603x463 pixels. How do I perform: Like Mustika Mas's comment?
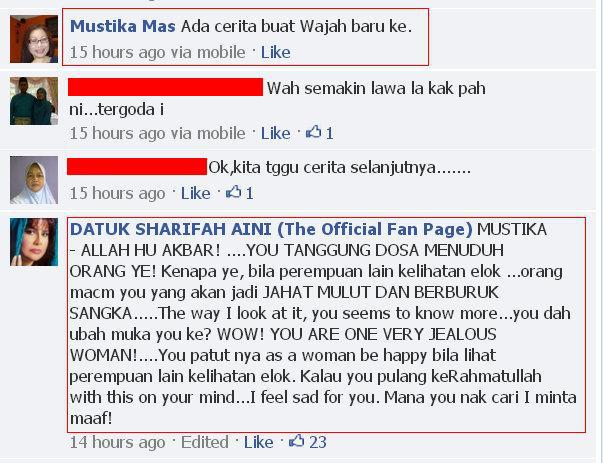pyautogui.click(x=275, y=52)
